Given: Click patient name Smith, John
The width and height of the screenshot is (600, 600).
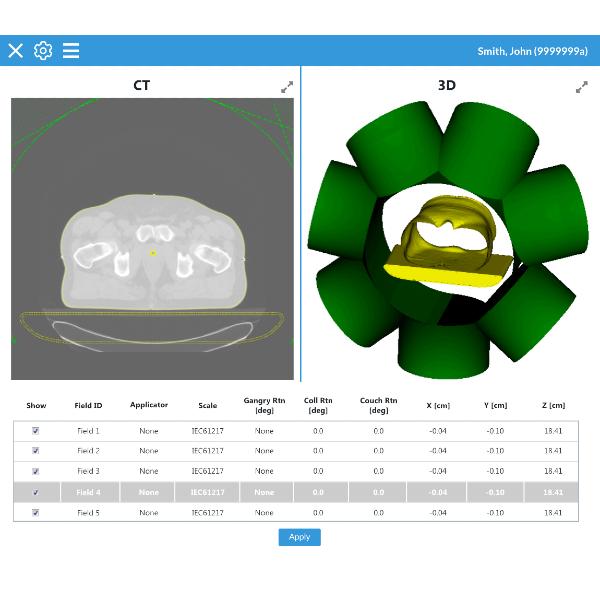Looking at the screenshot, I should coord(531,51).
